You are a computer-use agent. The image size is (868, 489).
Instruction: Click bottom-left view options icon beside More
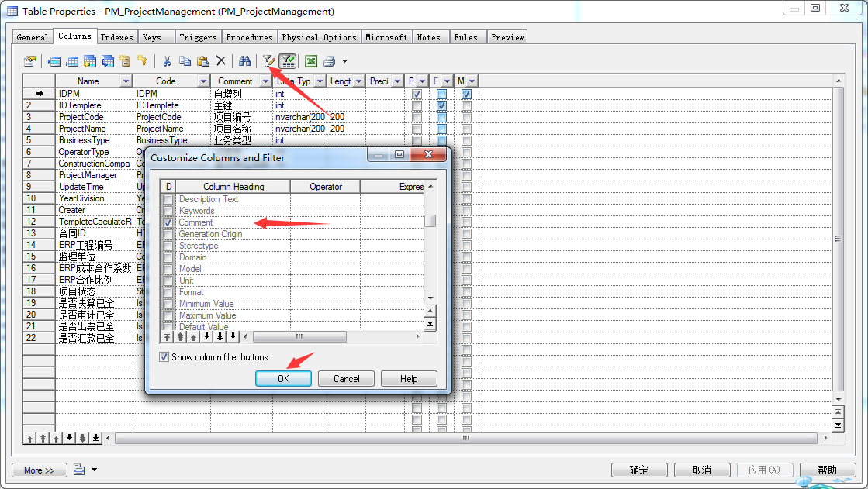click(x=79, y=470)
